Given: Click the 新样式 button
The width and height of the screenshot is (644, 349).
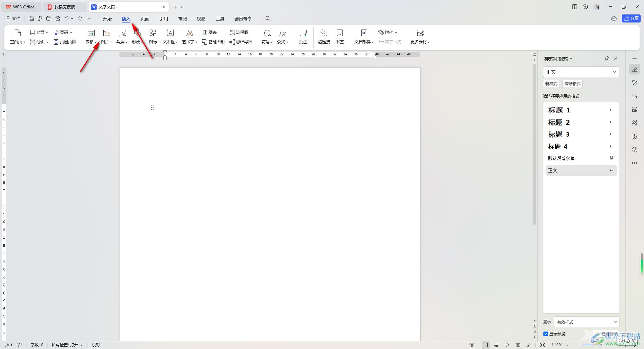Looking at the screenshot, I should [x=551, y=84].
